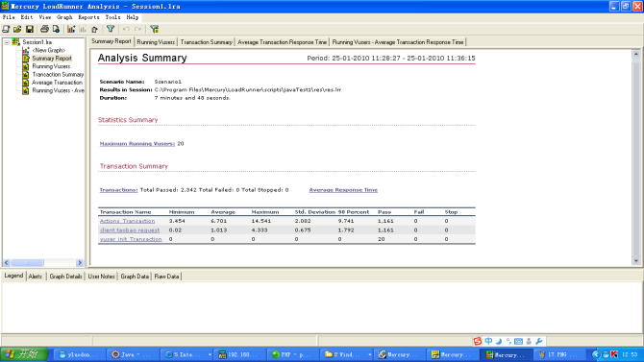Click the icon beside Average Transaction in the tree

(x=25, y=83)
